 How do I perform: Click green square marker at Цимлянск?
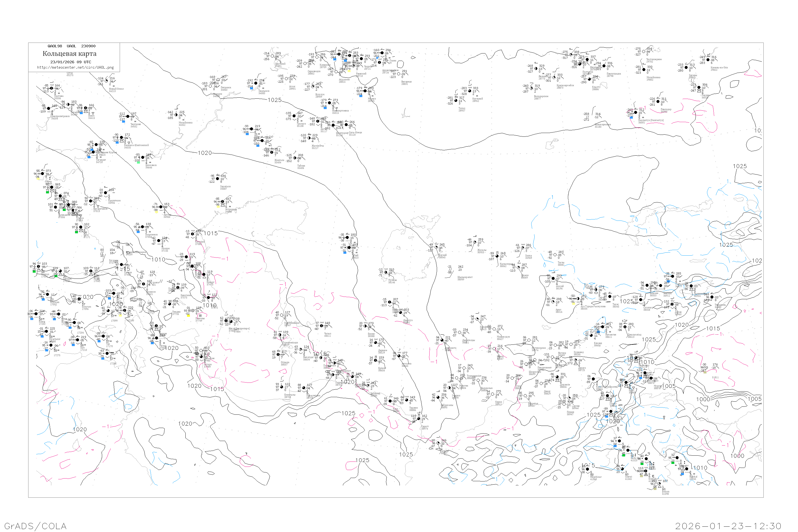click(x=138, y=162)
